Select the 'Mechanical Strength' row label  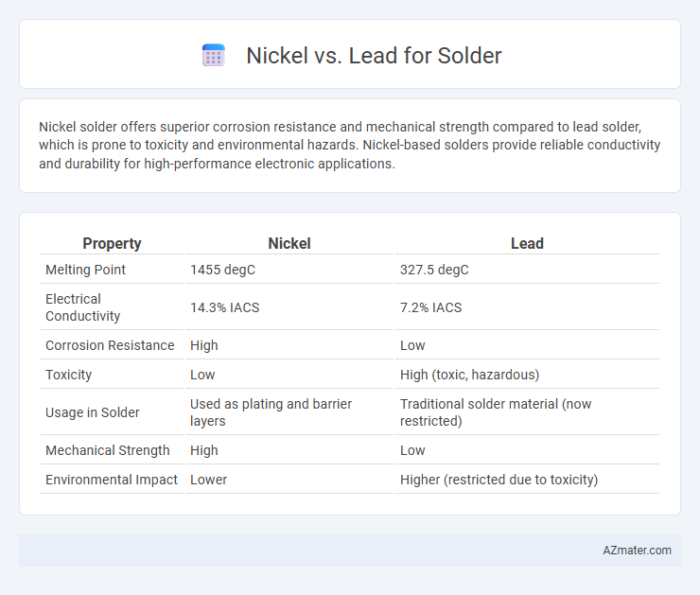pos(108,450)
